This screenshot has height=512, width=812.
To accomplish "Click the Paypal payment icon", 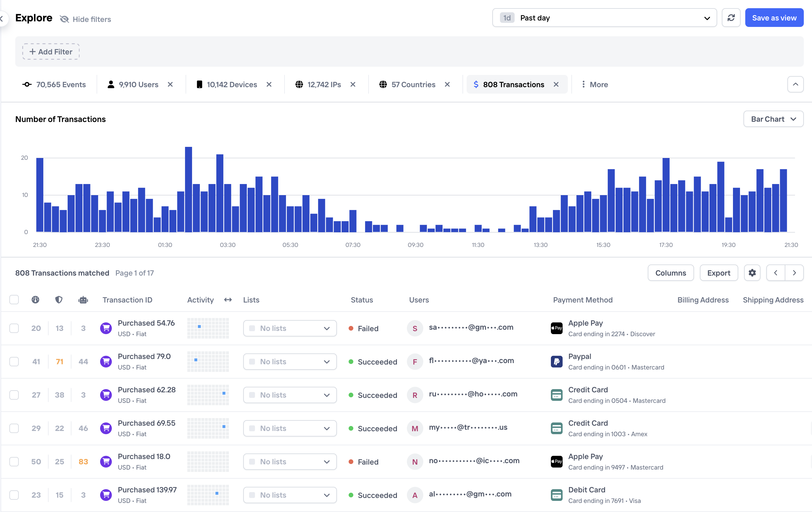I will point(556,361).
